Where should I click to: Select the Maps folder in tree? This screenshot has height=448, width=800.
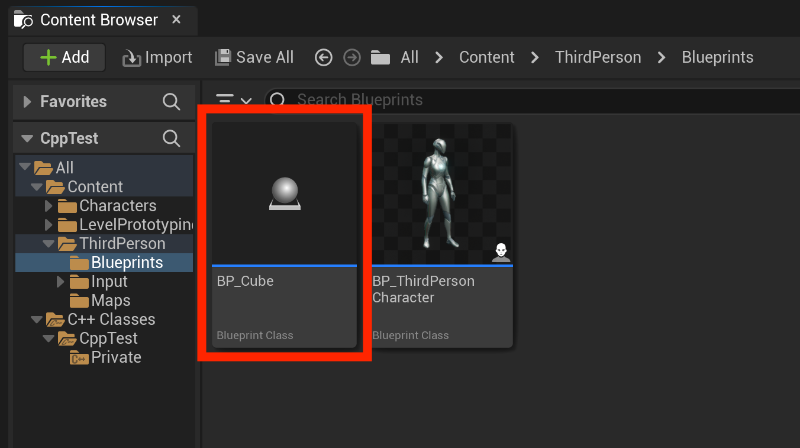tap(110, 300)
